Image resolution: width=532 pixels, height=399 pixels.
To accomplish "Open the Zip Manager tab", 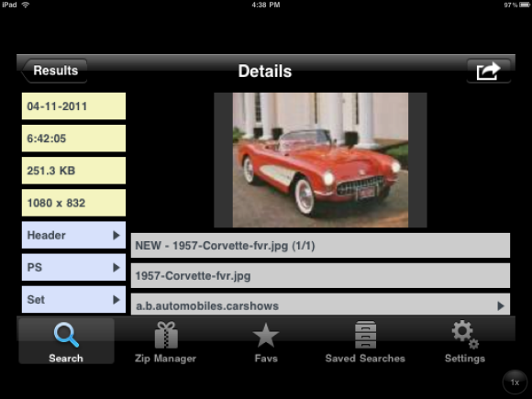I will point(166,341).
